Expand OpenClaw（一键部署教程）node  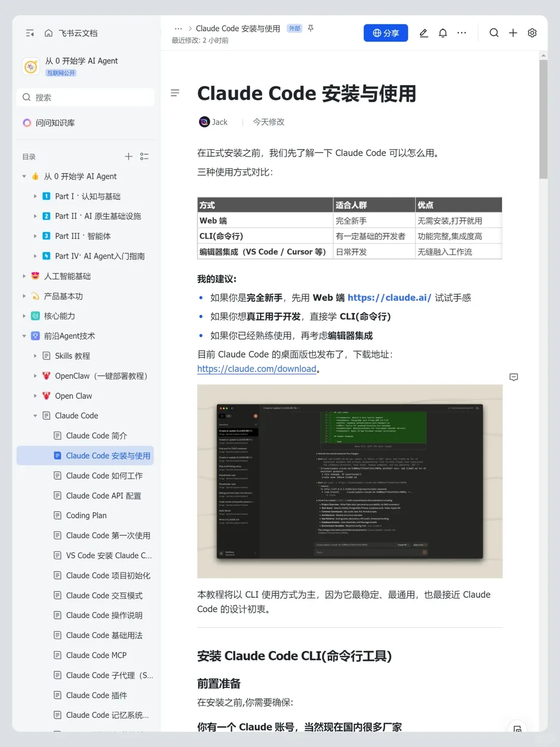pyautogui.click(x=35, y=376)
